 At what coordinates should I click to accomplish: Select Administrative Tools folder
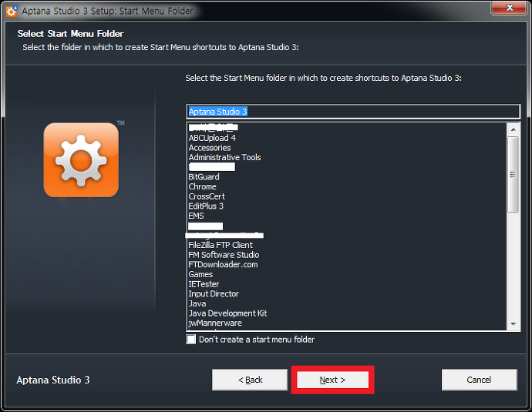(224, 157)
